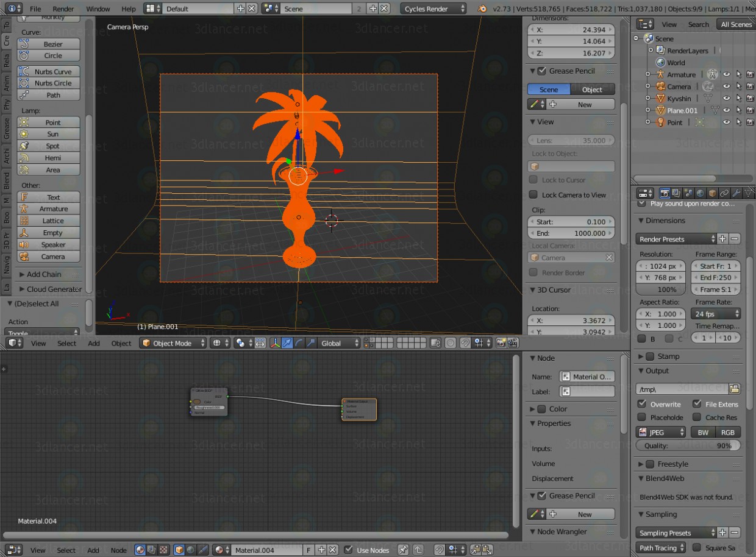Expand the Camera item in the outliner
The image size is (756, 557).
[x=647, y=87]
